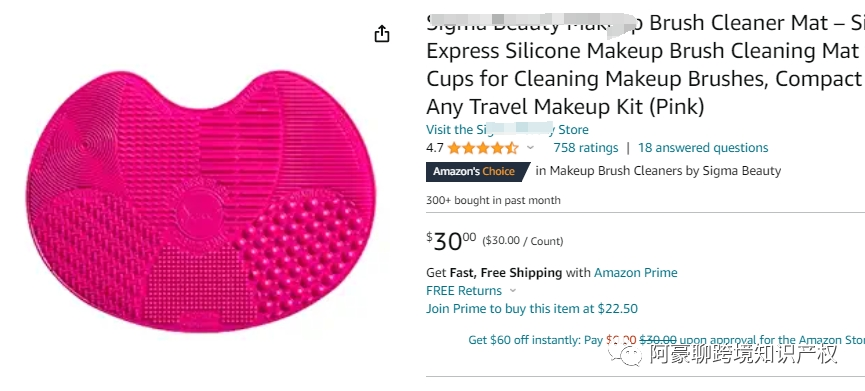Click the product title text
Screen dimensions: 865x391
645,65
